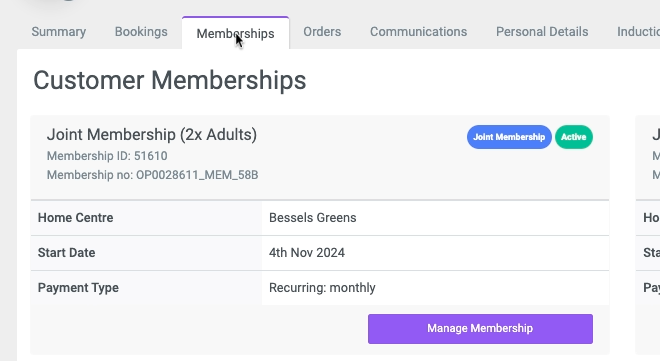Click the 4th Nov 2024 date value
660x361 pixels.
tap(307, 253)
